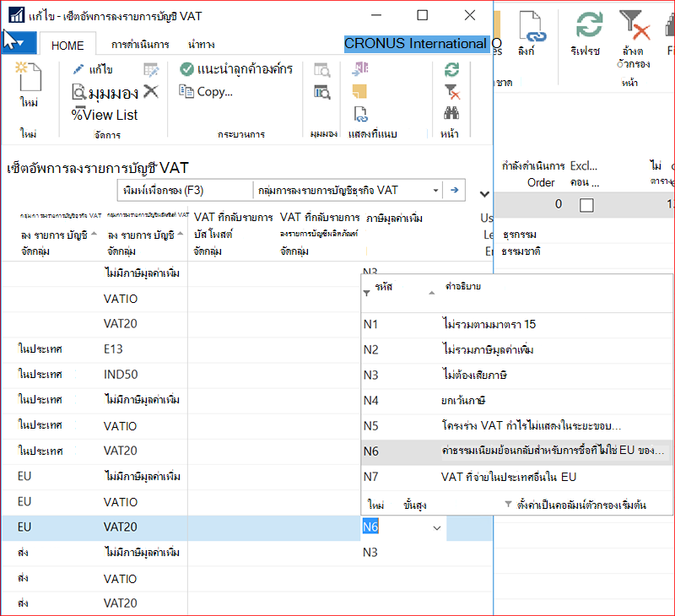The width and height of the screenshot is (675, 616).
Task: Click the Links document icon in VAT window
Action: (361, 114)
